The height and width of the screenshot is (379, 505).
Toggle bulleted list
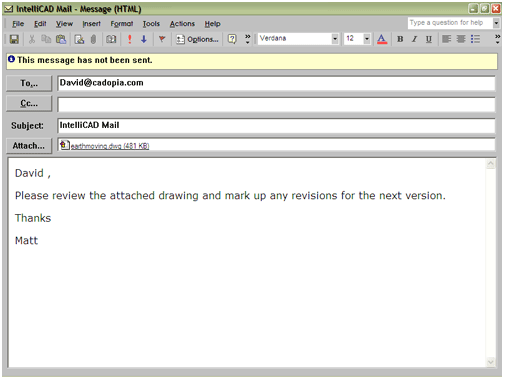(475, 39)
